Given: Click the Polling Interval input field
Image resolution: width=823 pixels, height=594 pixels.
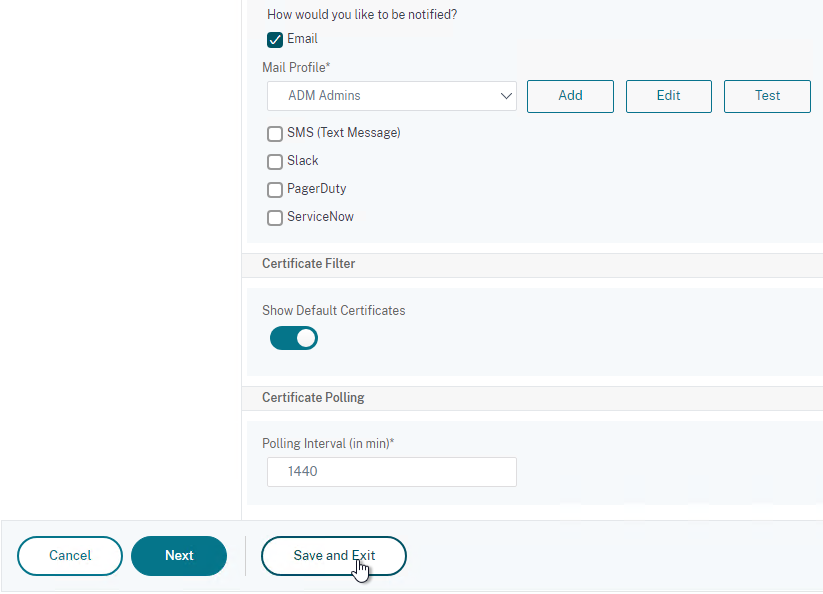Looking at the screenshot, I should pos(392,472).
